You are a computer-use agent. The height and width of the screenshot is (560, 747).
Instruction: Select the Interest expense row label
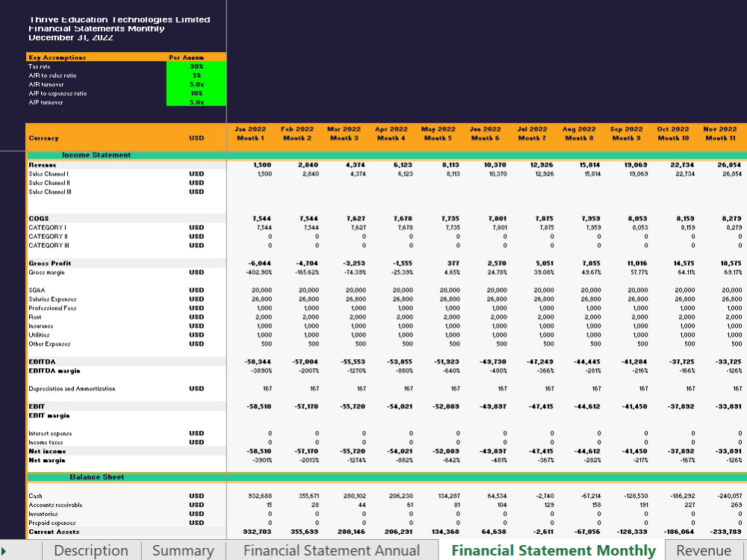point(50,433)
